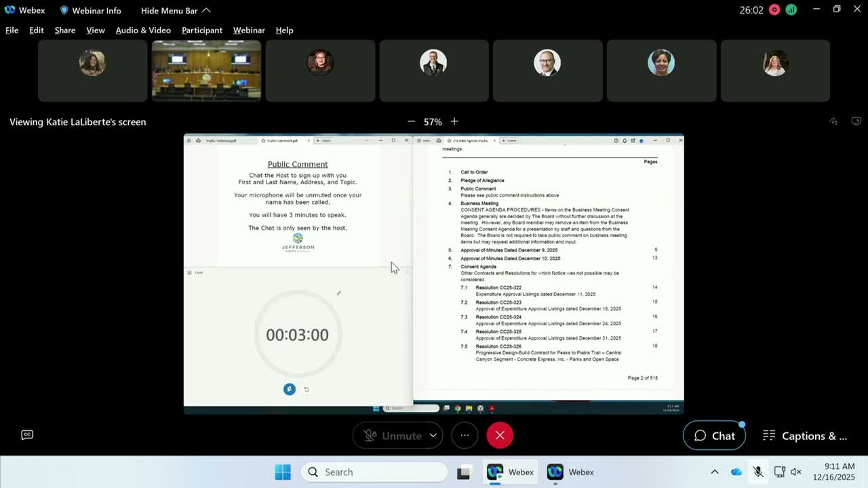
Task: Open Task View on the taskbar
Action: point(463,472)
